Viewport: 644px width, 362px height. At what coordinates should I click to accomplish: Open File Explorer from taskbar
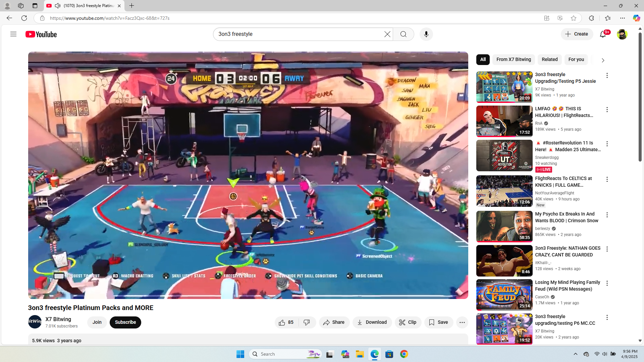point(360,354)
